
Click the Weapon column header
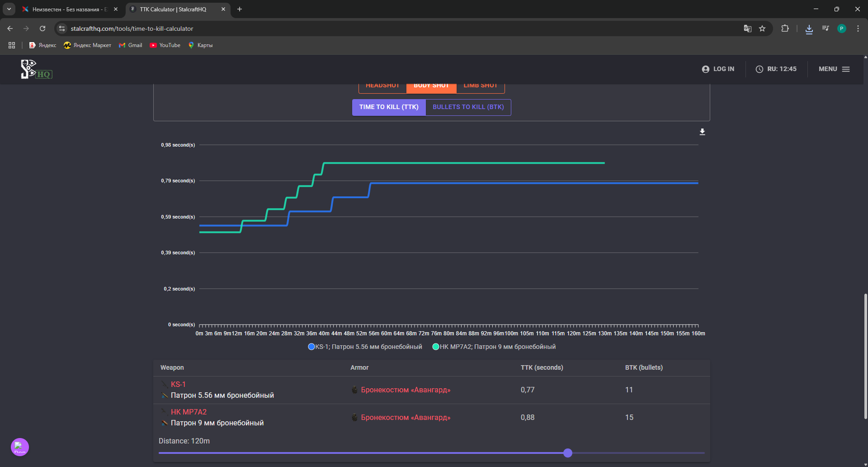tap(172, 368)
